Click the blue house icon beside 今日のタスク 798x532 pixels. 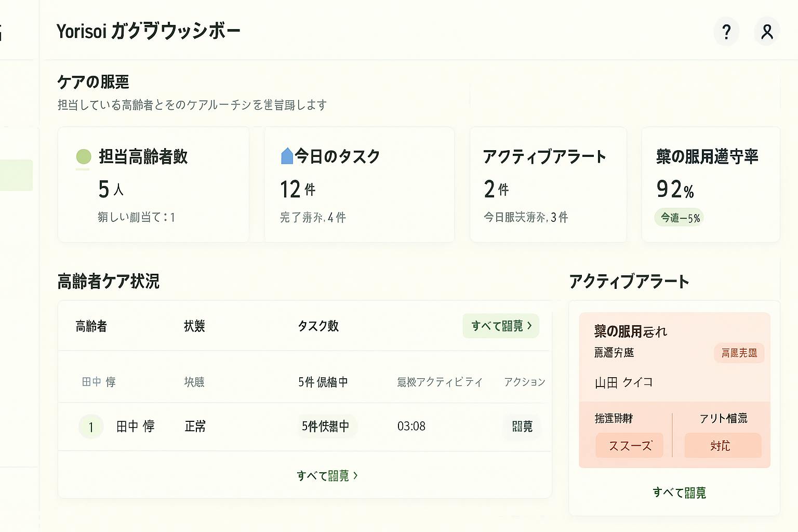[x=287, y=156]
